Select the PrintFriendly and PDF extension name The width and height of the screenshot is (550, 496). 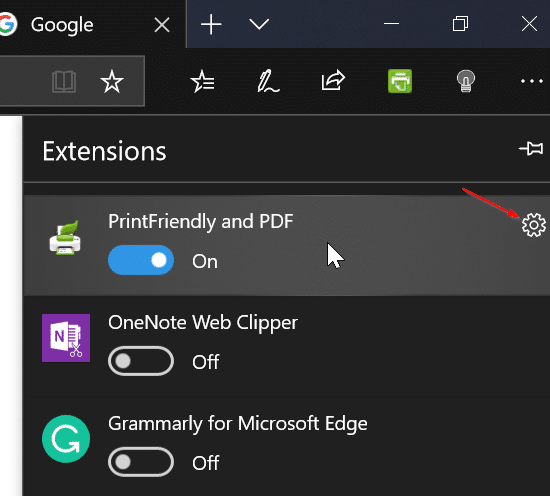[201, 221]
